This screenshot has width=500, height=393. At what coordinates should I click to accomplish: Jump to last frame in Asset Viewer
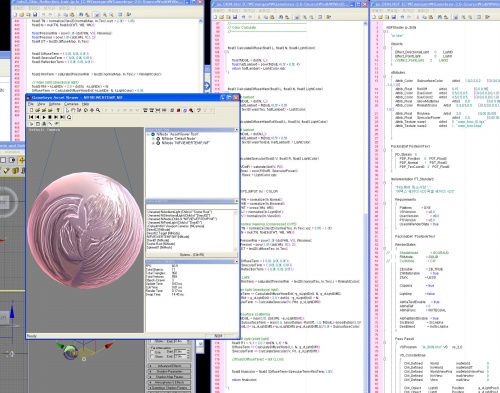pos(62,117)
